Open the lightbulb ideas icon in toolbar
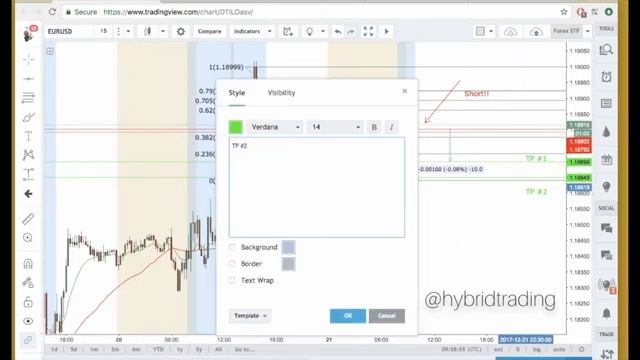The width and height of the screenshot is (640, 360). click(310, 31)
